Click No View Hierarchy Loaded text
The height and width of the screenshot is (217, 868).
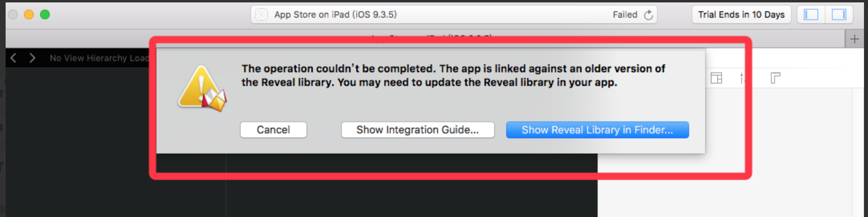pos(99,58)
